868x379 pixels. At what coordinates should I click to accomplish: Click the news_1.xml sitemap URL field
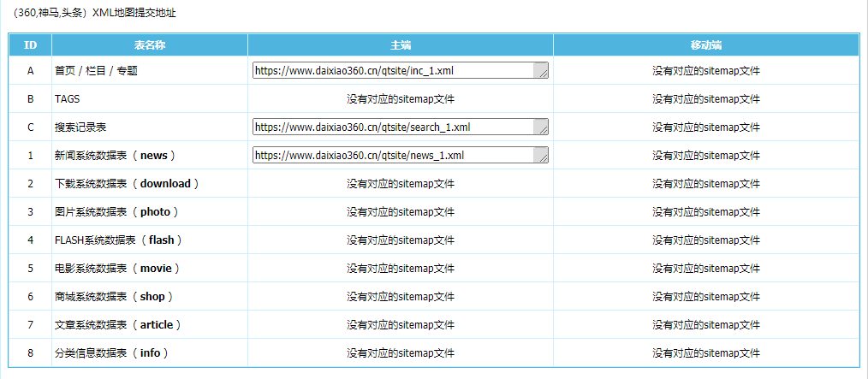[x=393, y=156]
